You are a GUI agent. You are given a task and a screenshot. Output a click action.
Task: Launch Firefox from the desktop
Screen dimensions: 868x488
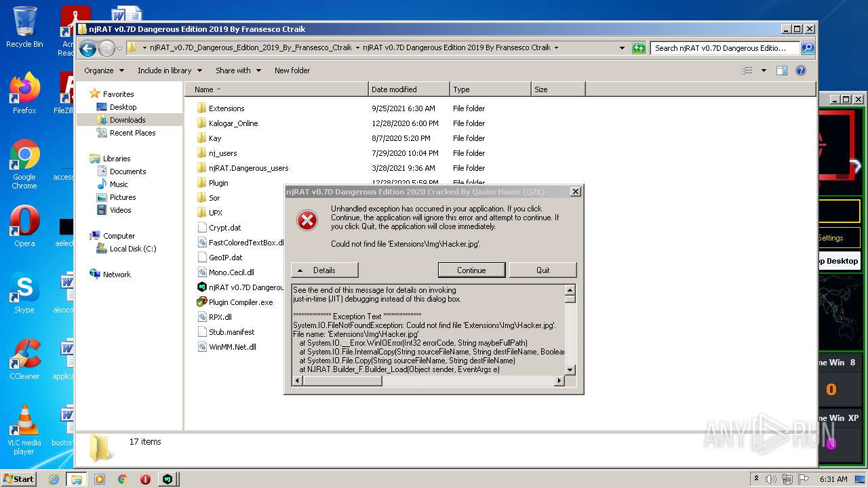(24, 94)
